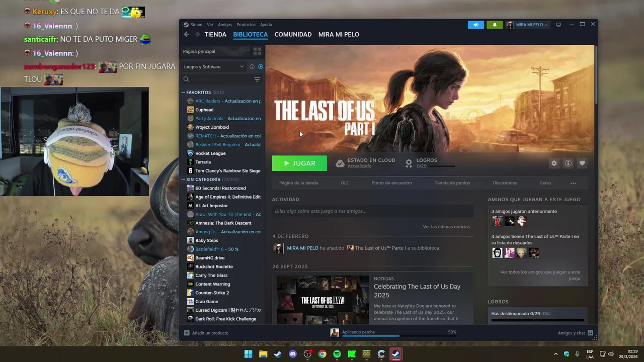Viewport: 644px width, 362px height.
Task: Open the MIRA MI PELO profile tab
Action: [339, 34]
